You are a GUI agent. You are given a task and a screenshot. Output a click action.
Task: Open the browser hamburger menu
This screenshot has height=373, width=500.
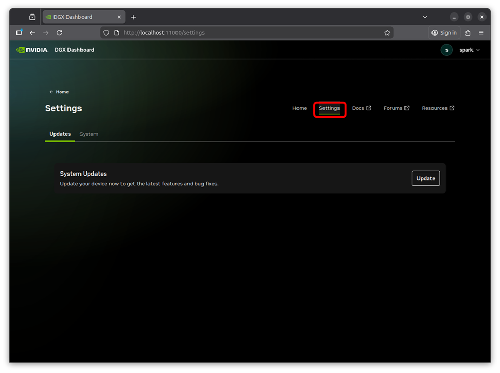click(481, 33)
